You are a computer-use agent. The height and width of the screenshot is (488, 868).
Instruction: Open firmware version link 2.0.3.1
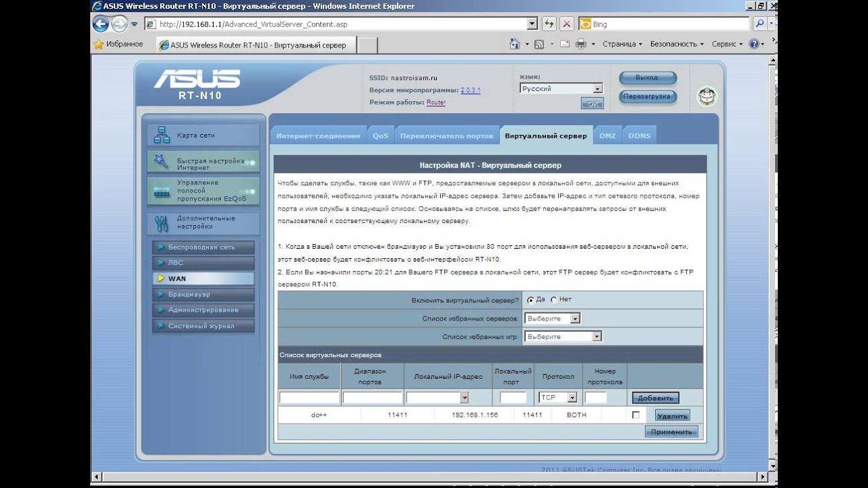(471, 90)
